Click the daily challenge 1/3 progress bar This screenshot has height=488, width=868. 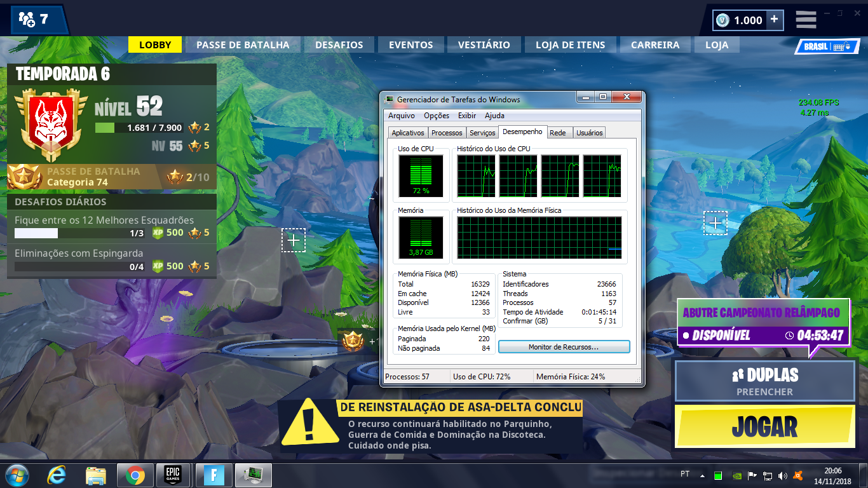point(81,233)
